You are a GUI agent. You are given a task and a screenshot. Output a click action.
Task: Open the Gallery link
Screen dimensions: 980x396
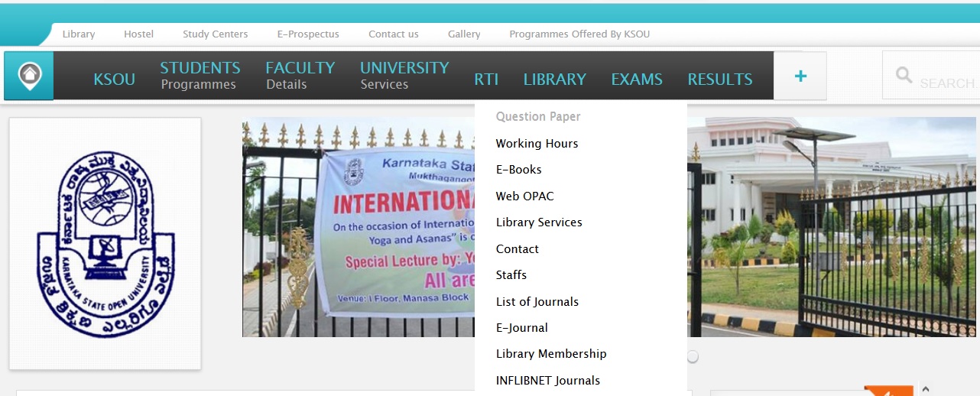pyautogui.click(x=464, y=34)
